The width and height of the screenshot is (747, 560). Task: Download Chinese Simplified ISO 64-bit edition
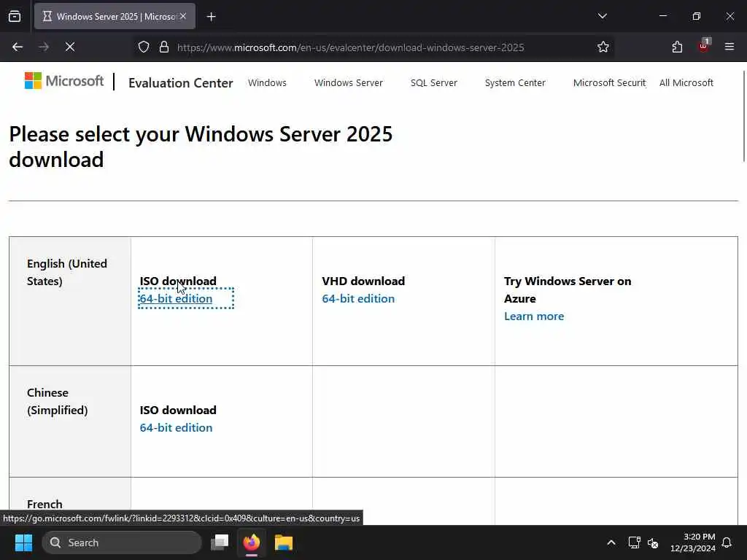pyautogui.click(x=176, y=427)
